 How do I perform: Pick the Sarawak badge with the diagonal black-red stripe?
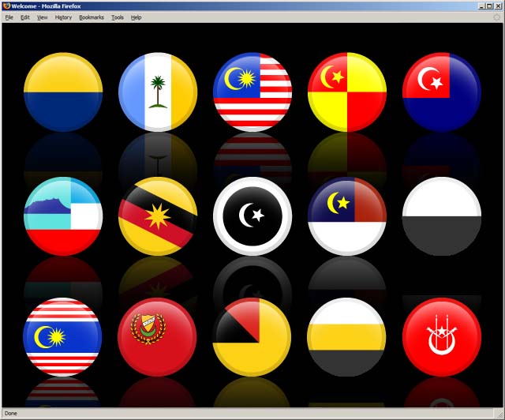158,216
